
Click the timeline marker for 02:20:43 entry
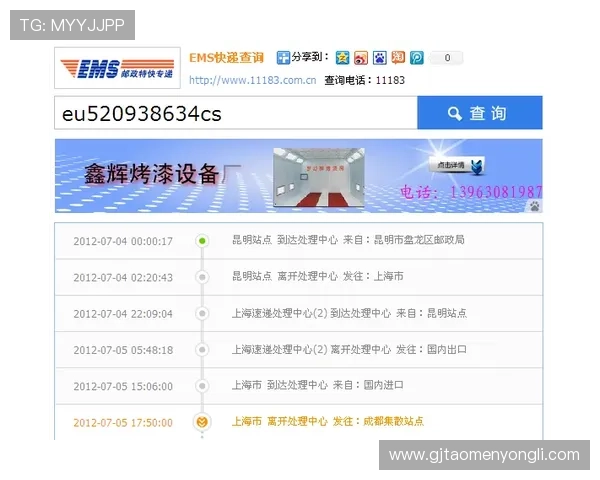point(202,277)
